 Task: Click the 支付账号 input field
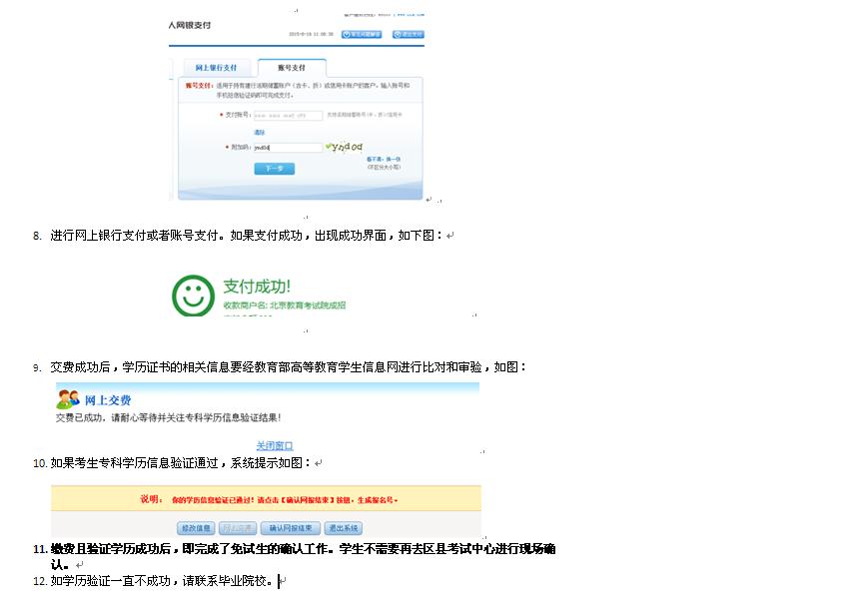[287, 116]
